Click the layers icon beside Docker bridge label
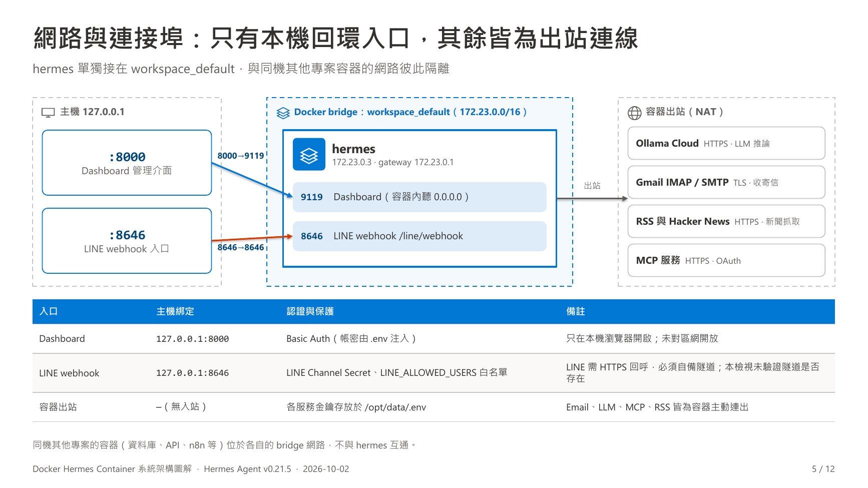 pyautogui.click(x=283, y=113)
